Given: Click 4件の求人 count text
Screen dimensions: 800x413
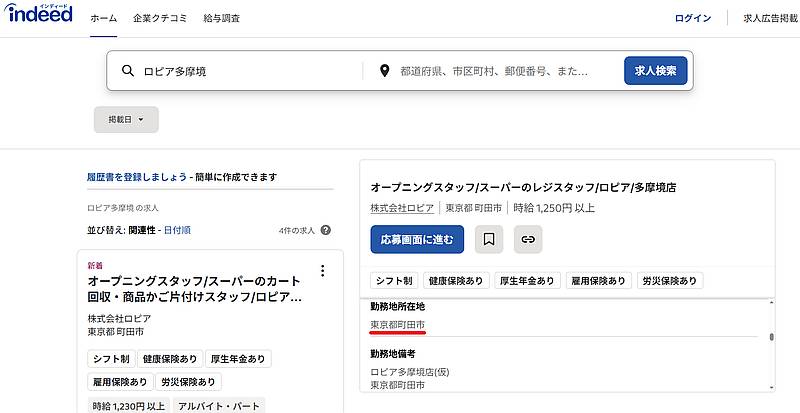Looking at the screenshot, I should point(297,231).
